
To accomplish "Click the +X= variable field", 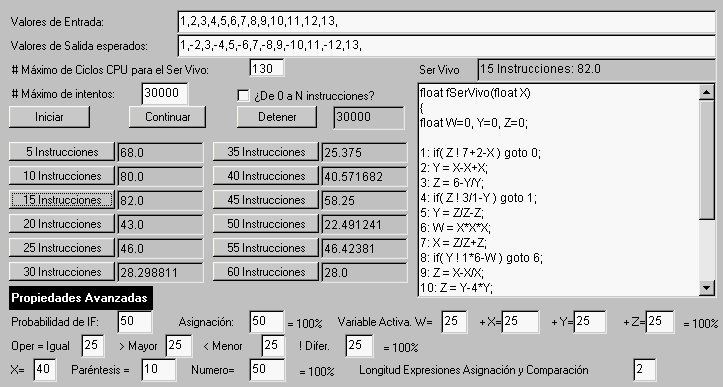I will tap(520, 322).
